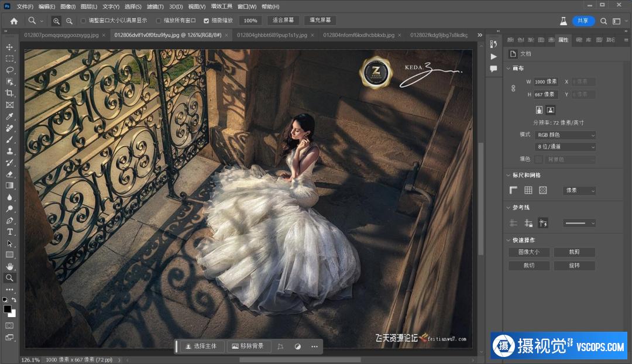Open the 文件(F) menu

pyautogui.click(x=25, y=6)
